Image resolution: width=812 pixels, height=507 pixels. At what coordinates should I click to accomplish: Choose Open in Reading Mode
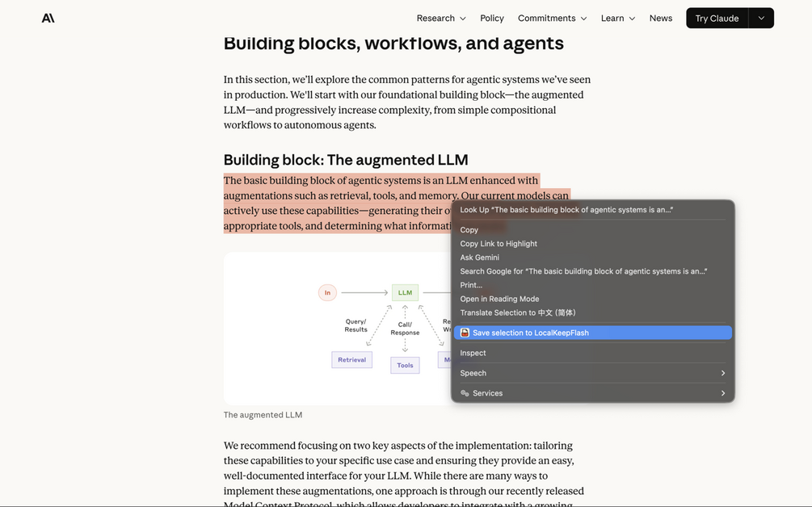pyautogui.click(x=593, y=299)
